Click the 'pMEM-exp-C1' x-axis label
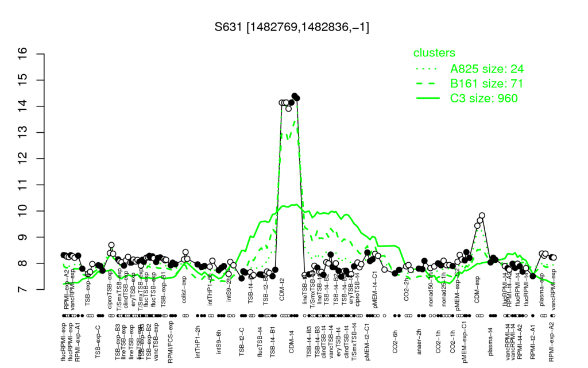 click(465, 342)
